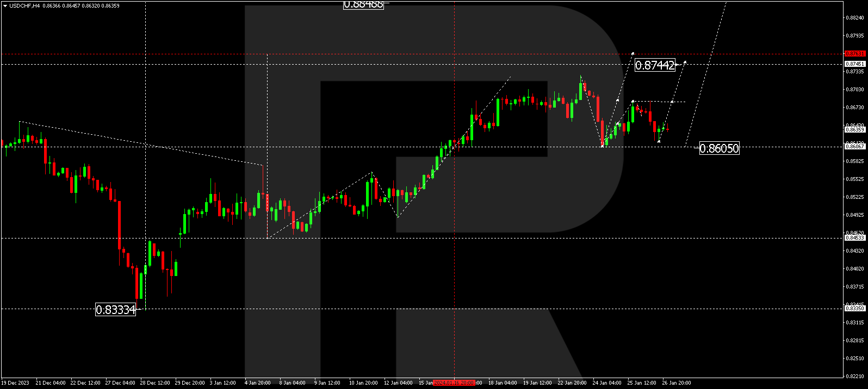Click the red 0.87631 price axis marker
The image size is (868, 389).
854,54
